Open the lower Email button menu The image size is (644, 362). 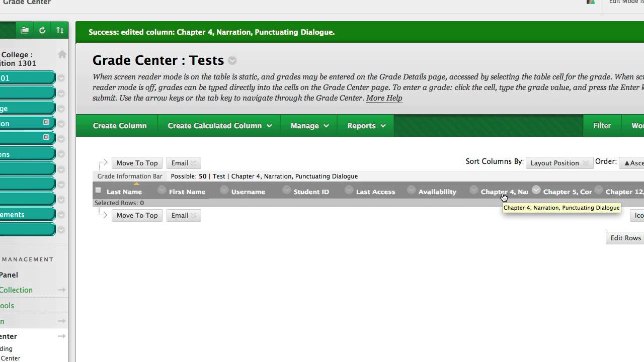pyautogui.click(x=184, y=215)
